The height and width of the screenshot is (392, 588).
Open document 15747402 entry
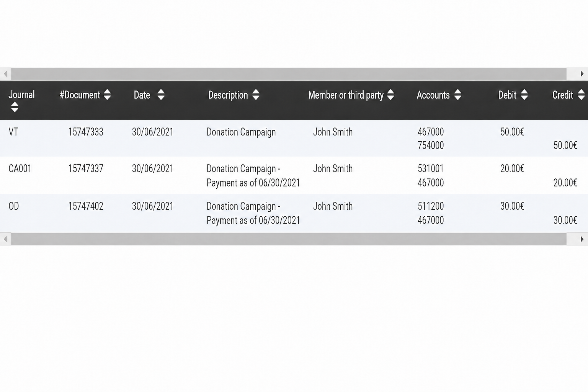click(x=86, y=206)
